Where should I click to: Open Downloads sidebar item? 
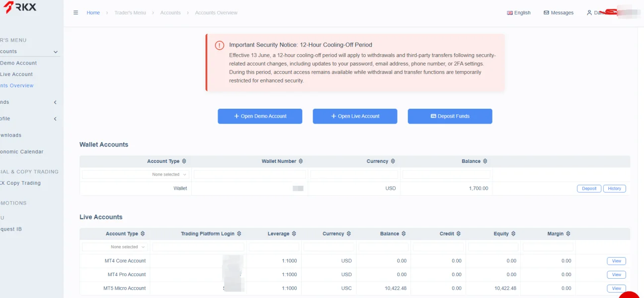pyautogui.click(x=11, y=135)
